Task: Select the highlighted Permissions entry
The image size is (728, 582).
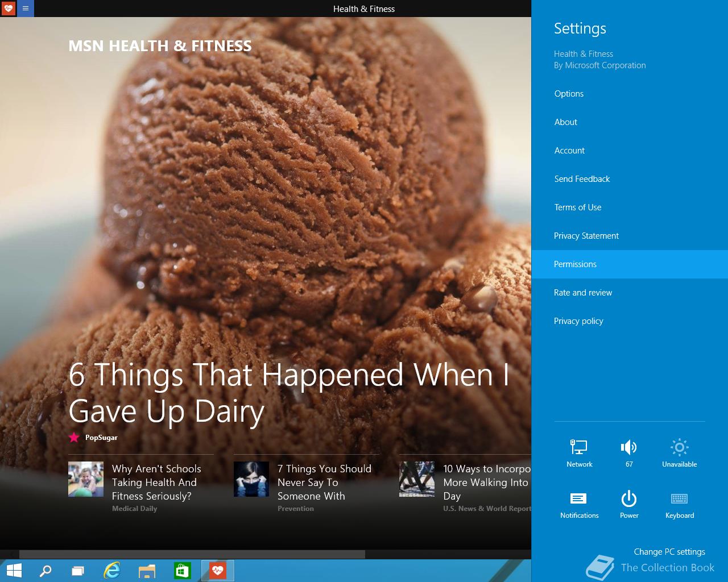Action: point(630,264)
